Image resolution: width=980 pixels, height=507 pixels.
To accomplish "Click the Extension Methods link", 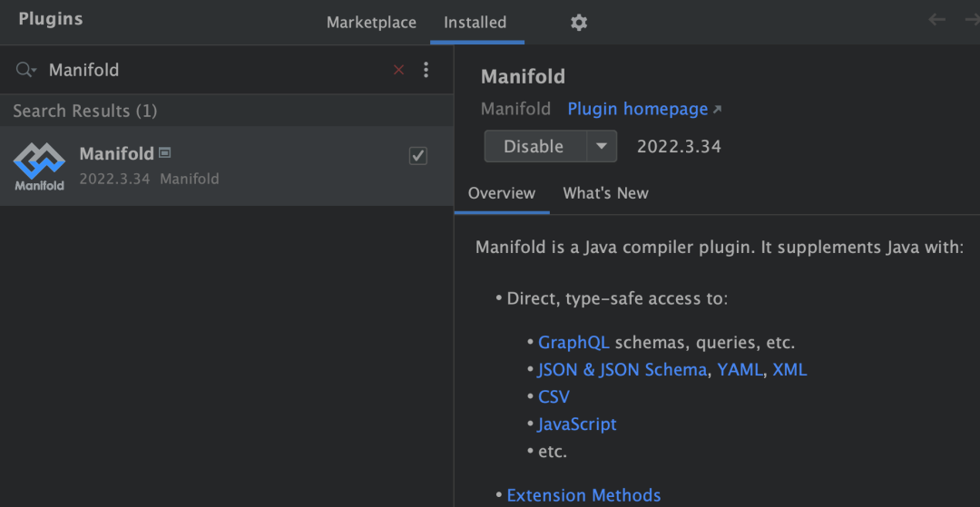I will (583, 495).
